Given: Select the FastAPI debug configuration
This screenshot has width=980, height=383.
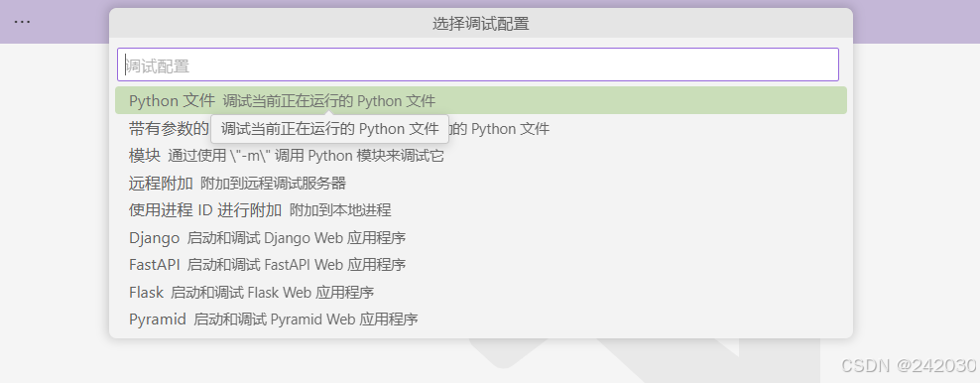Looking at the screenshot, I should pos(481,265).
